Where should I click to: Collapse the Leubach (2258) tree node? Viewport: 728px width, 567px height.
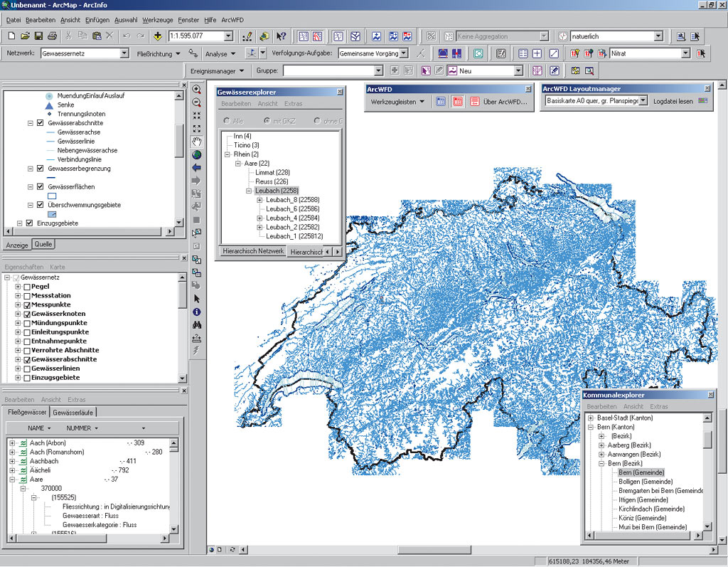coord(249,191)
